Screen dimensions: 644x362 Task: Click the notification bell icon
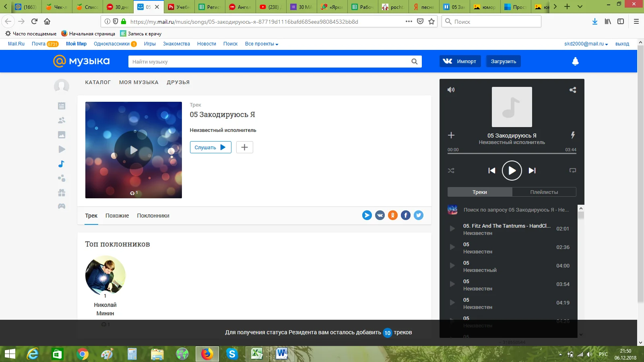click(575, 61)
